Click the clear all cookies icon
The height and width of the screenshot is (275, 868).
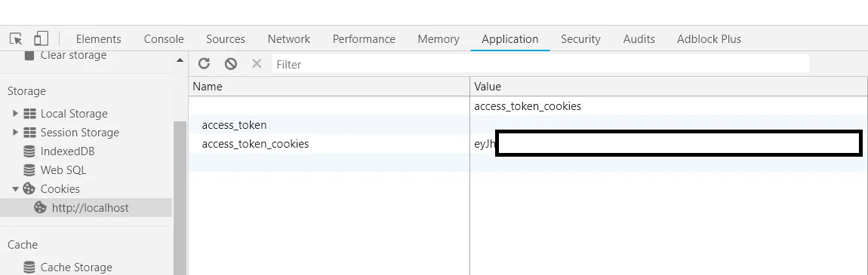click(x=231, y=63)
